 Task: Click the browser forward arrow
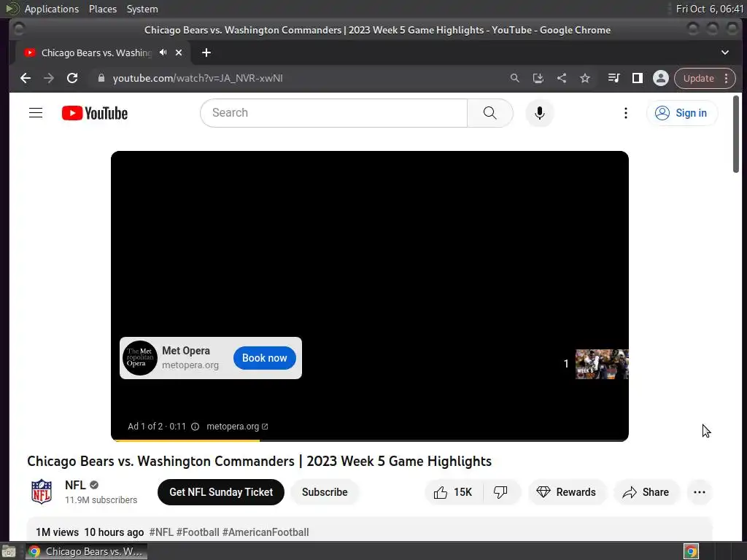coord(49,78)
